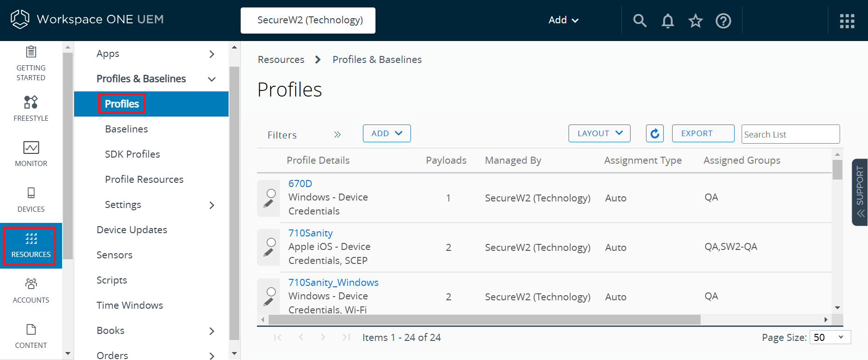Open SDK Profiles menu item
The image size is (868, 360).
(x=132, y=154)
